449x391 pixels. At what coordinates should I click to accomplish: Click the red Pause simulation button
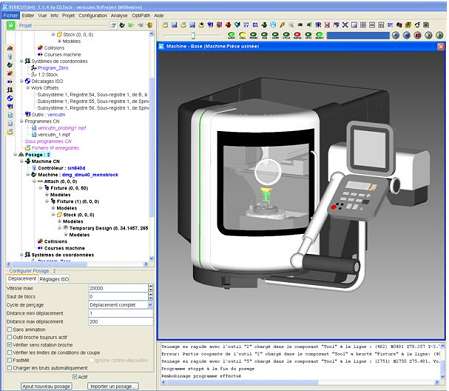[x=417, y=35]
